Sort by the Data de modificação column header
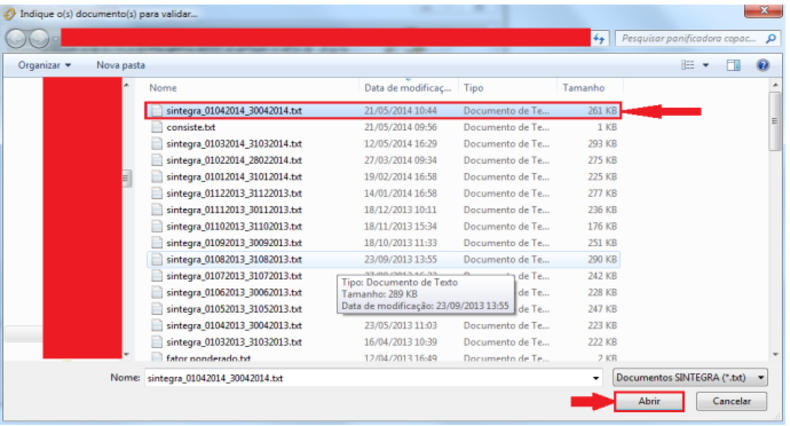 407,88
